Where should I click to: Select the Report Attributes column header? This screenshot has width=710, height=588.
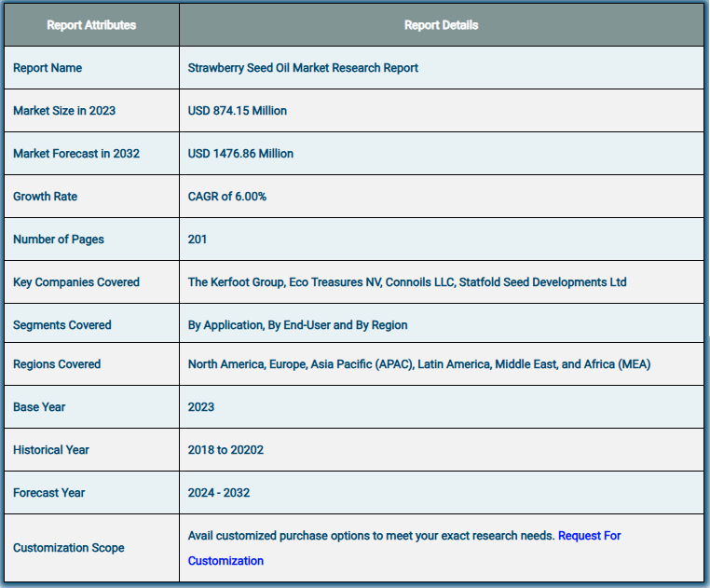(x=91, y=25)
